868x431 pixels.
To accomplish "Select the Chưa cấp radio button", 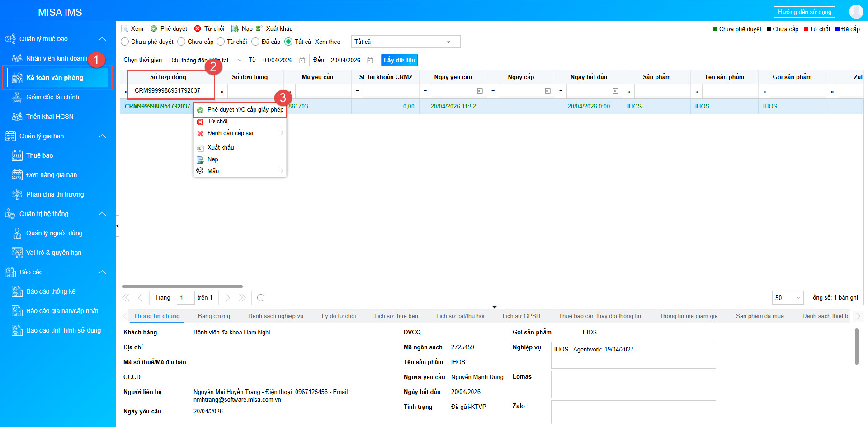I will [181, 42].
